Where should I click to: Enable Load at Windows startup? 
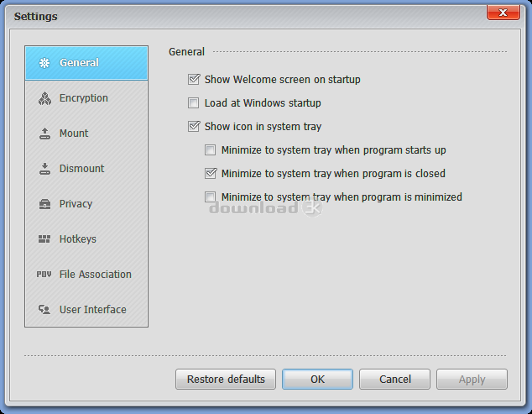coord(194,103)
